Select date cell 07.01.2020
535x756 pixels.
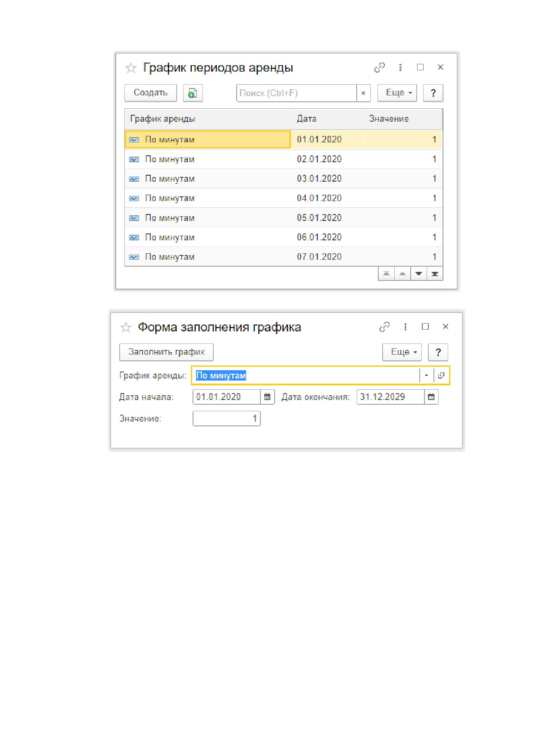tap(327, 257)
